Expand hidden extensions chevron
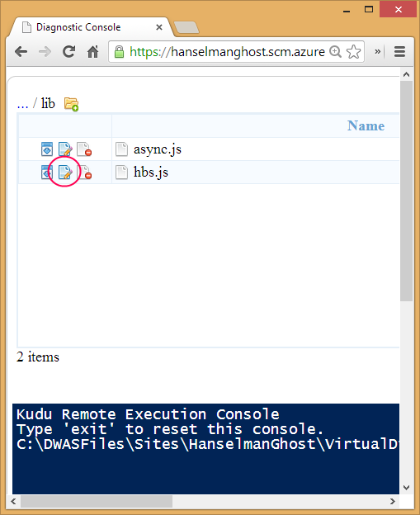Viewport: 420px width, 515px height. [378, 51]
